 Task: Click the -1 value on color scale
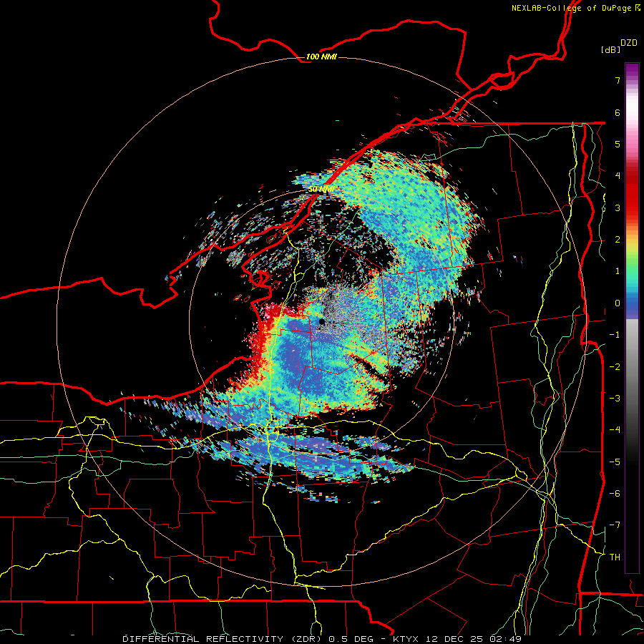(x=615, y=335)
